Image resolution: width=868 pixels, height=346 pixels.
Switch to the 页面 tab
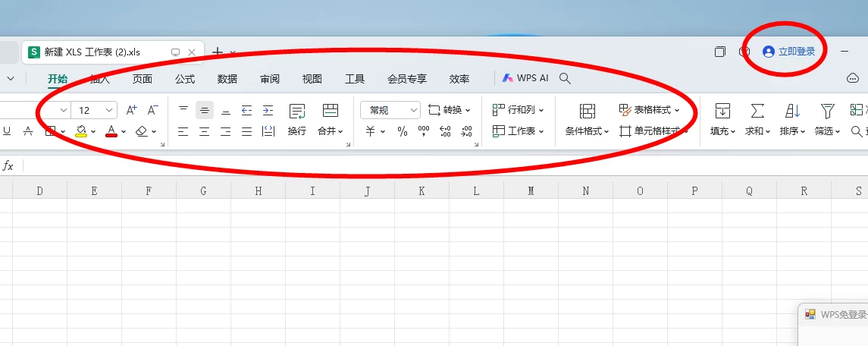(143, 79)
